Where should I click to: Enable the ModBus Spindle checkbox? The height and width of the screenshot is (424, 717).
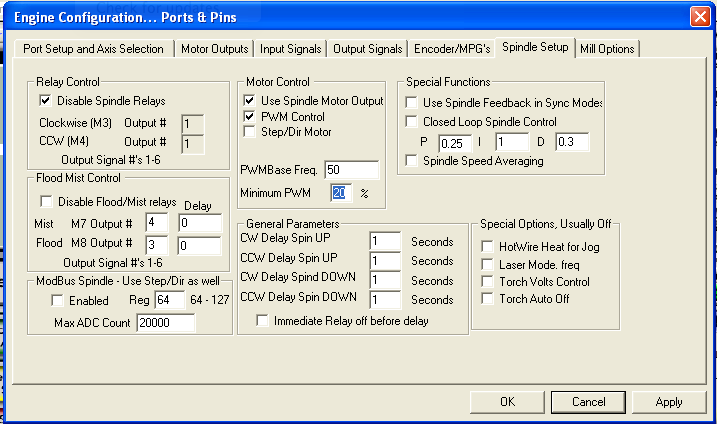(x=59, y=300)
